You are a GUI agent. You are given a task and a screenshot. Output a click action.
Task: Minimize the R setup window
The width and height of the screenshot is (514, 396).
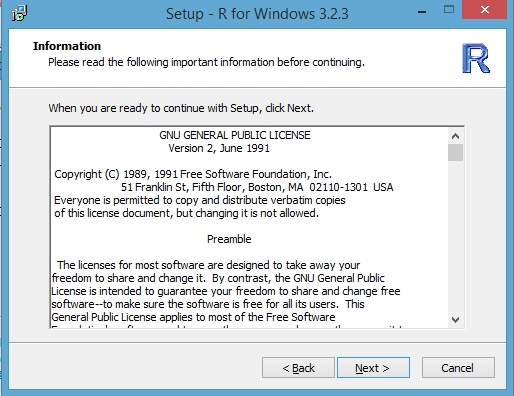(422, 12)
